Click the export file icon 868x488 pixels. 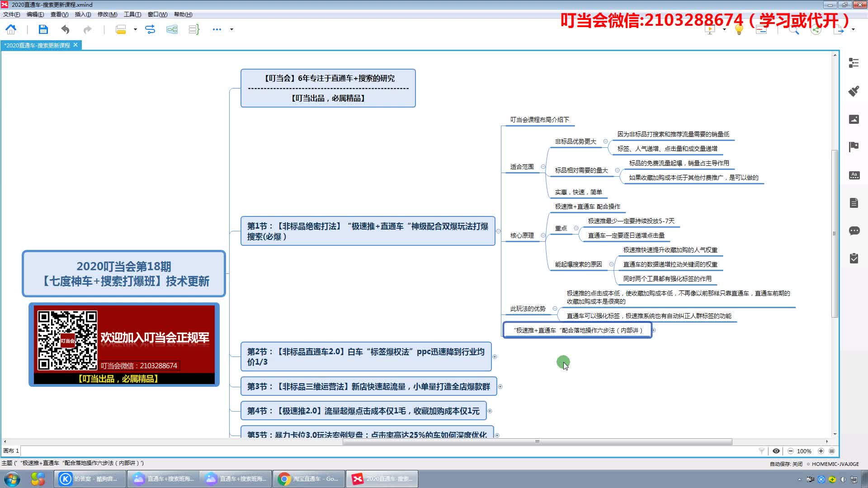(839, 30)
